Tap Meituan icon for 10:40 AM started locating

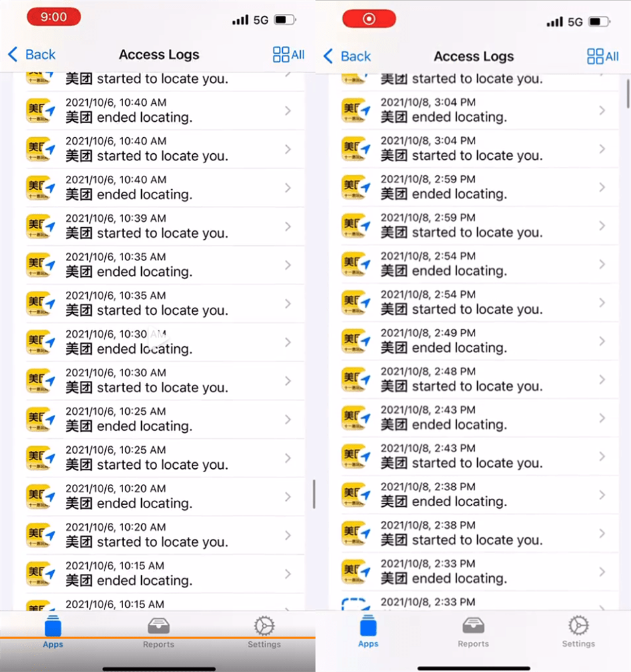[41, 149]
